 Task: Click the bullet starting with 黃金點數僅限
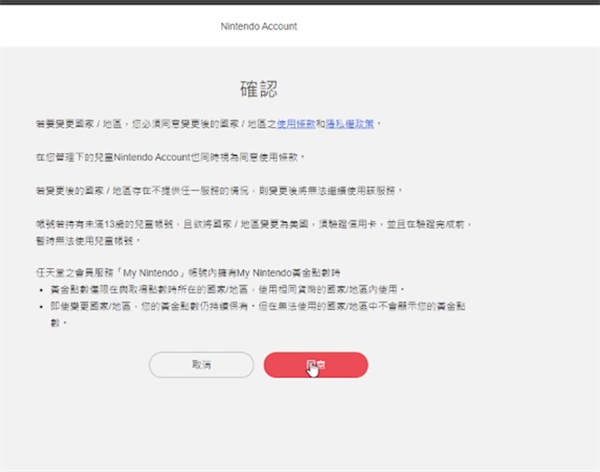coord(227,289)
